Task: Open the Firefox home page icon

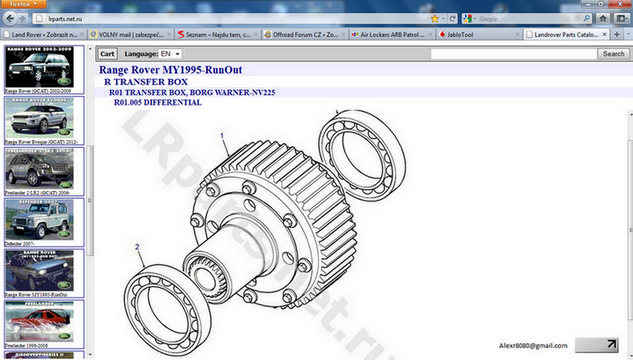Action: tap(603, 19)
